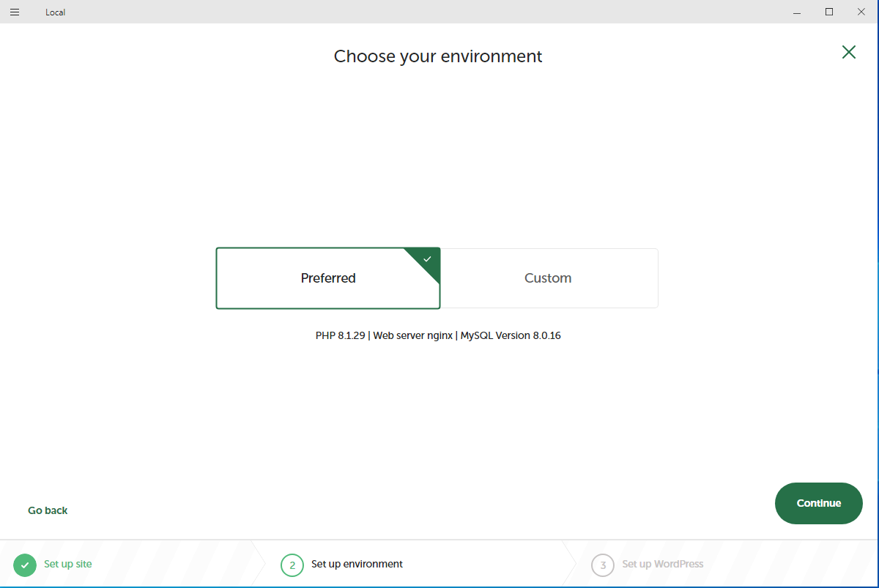The width and height of the screenshot is (879, 588).
Task: Select the Preferred environment option
Action: [327, 278]
